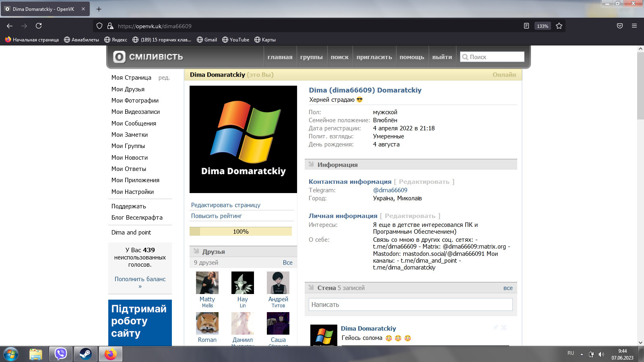Click the 100% rating progress bar
This screenshot has height=362, width=644.
pos(241,232)
